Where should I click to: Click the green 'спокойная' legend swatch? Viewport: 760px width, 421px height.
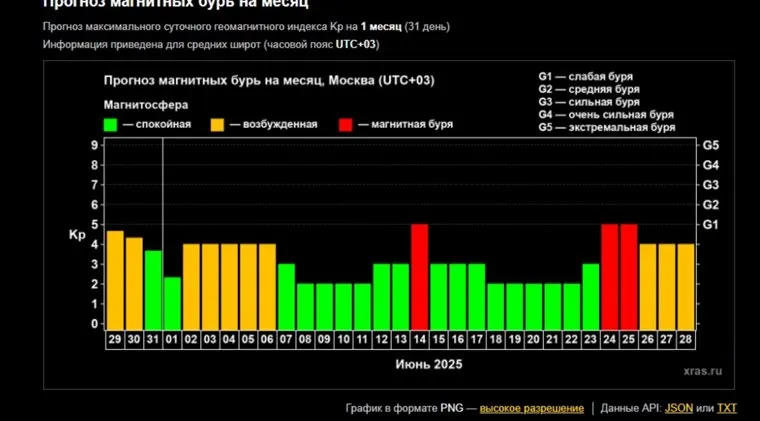[x=111, y=124]
